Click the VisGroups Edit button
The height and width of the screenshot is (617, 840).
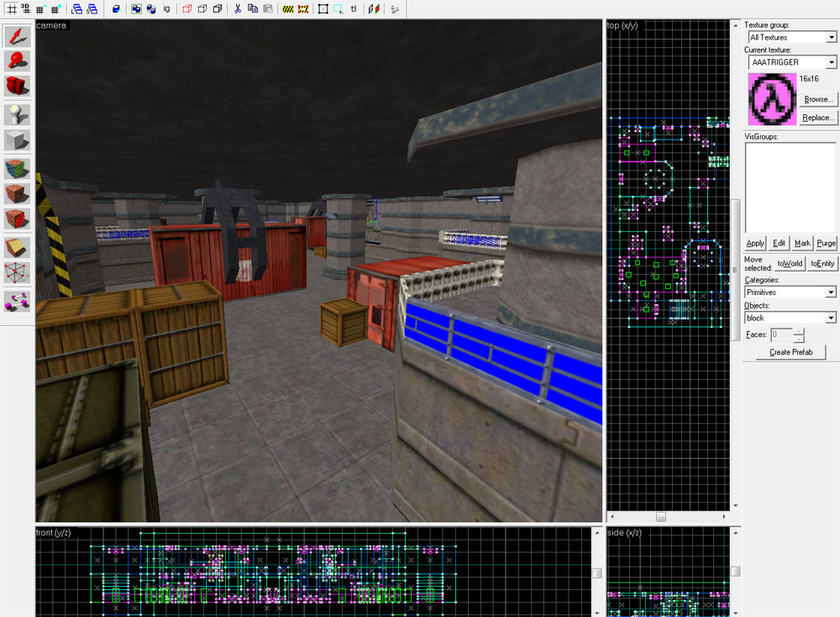779,244
